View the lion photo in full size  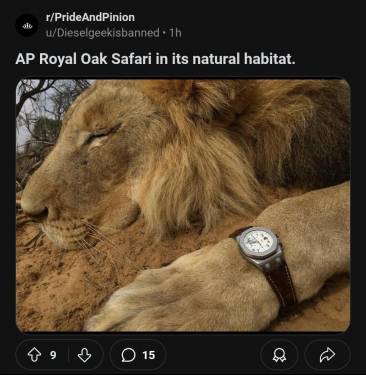point(183,205)
